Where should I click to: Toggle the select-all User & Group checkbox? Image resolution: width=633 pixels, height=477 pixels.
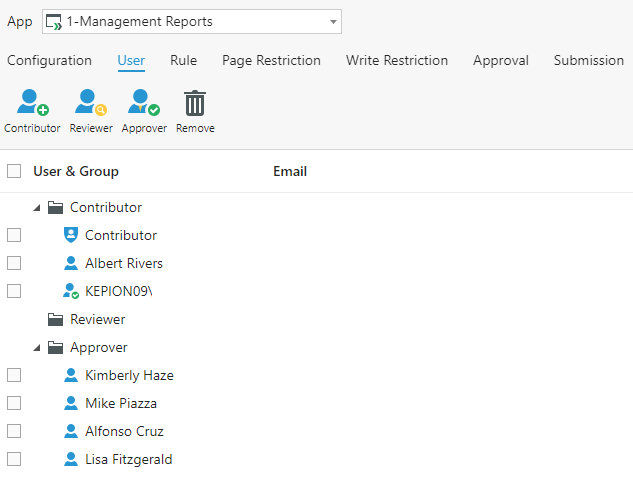(14, 171)
